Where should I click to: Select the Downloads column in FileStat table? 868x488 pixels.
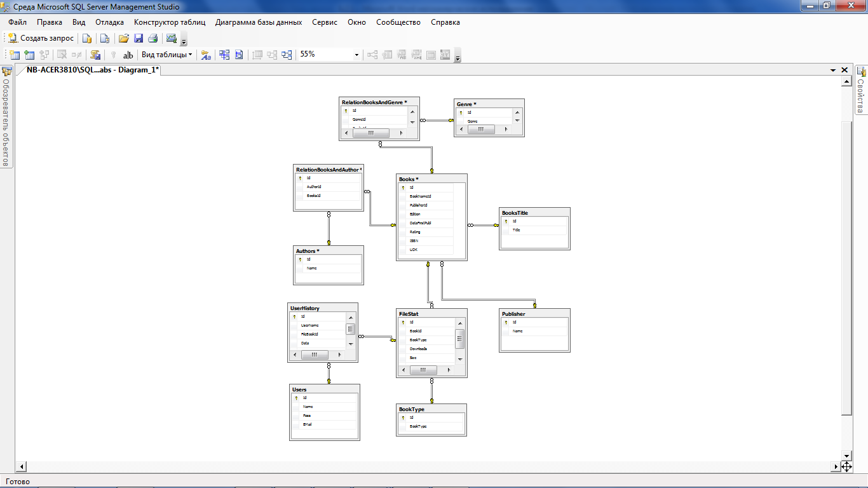427,349
